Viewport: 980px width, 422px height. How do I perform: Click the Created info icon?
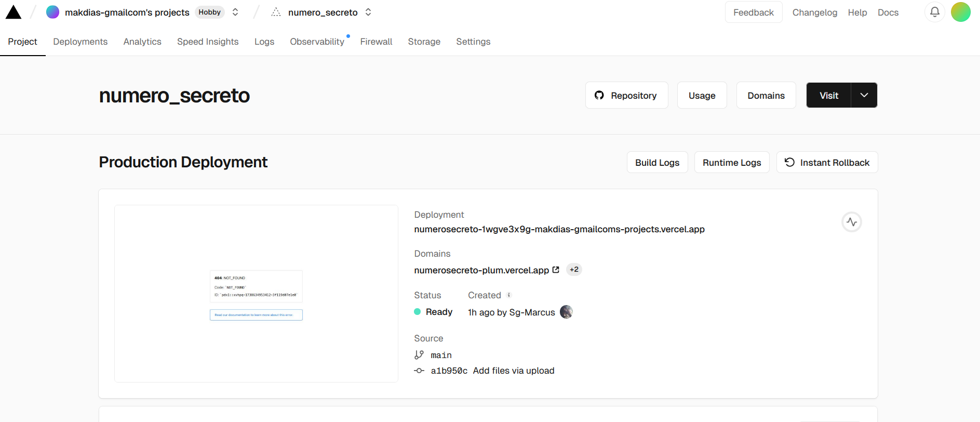pos(509,295)
